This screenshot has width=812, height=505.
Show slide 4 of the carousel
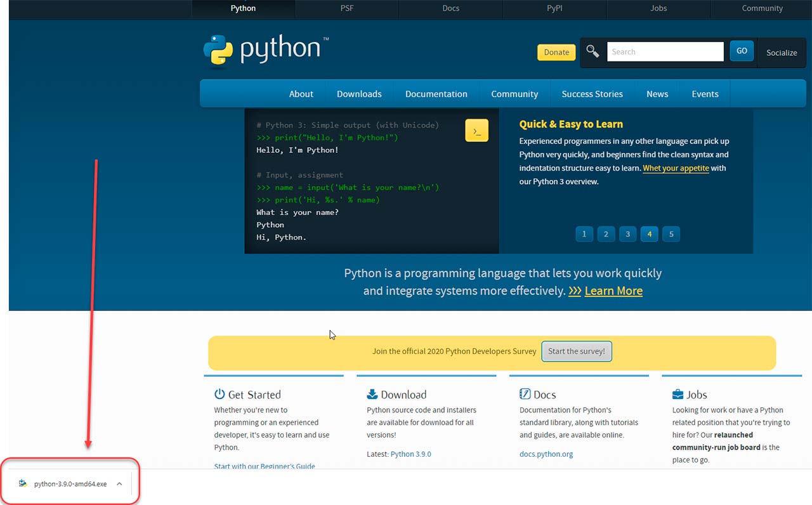click(x=649, y=234)
